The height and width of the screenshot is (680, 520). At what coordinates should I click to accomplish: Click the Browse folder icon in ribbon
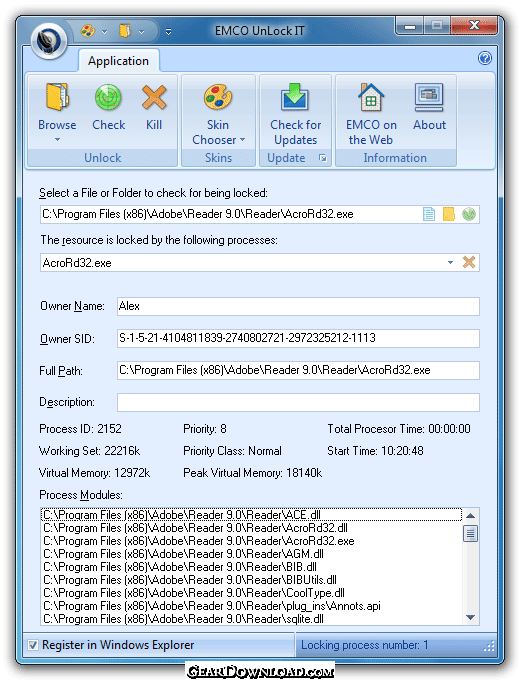click(57, 98)
